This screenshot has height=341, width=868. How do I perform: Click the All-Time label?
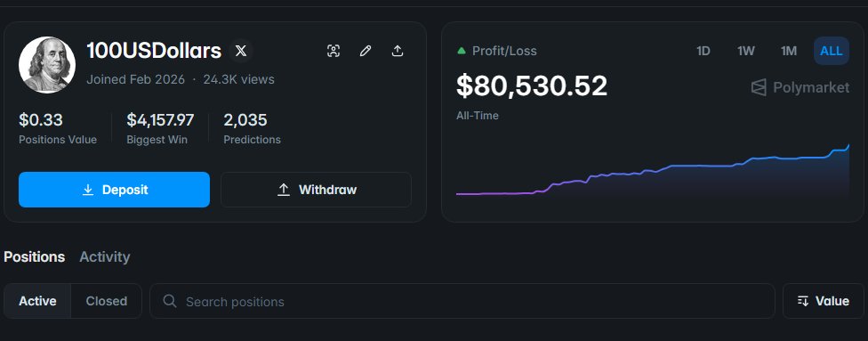[478, 116]
